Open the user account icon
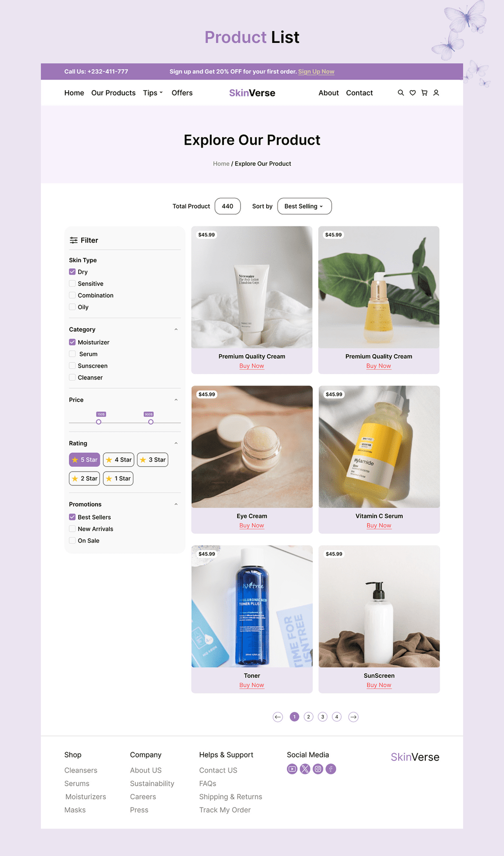504x856 pixels. tap(436, 93)
